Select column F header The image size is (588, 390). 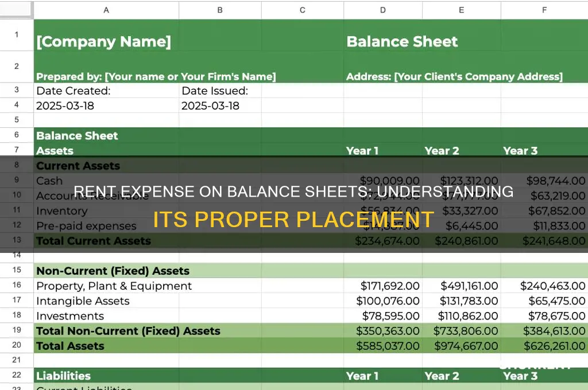point(544,10)
